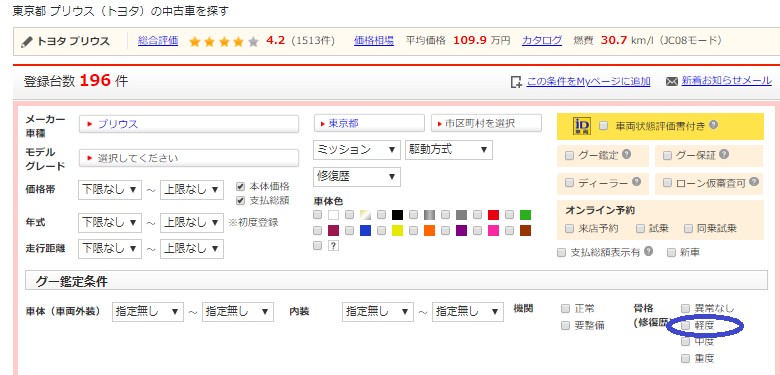Image resolution: width=780 pixels, height=375 pixels.
Task: Select the purple body color swatch
Action: pyautogui.click(x=461, y=230)
